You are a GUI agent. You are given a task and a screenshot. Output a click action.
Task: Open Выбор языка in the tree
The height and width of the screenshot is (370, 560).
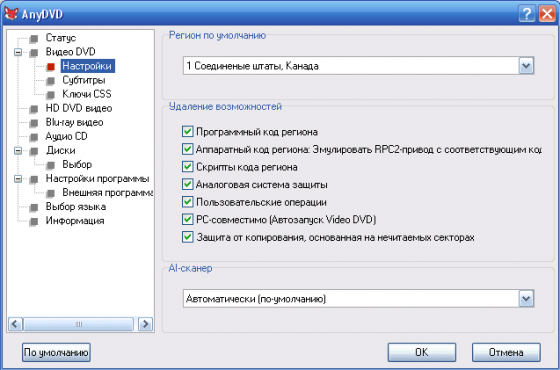click(76, 206)
